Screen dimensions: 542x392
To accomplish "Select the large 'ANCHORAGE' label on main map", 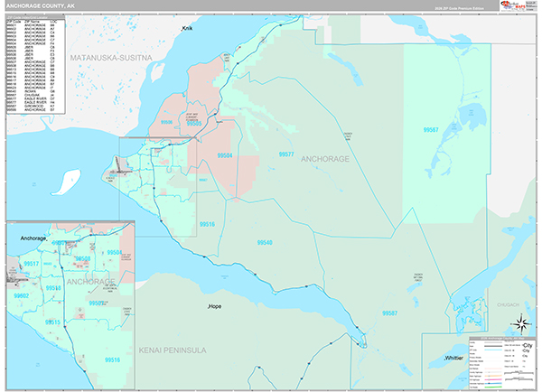I will click(x=325, y=159).
